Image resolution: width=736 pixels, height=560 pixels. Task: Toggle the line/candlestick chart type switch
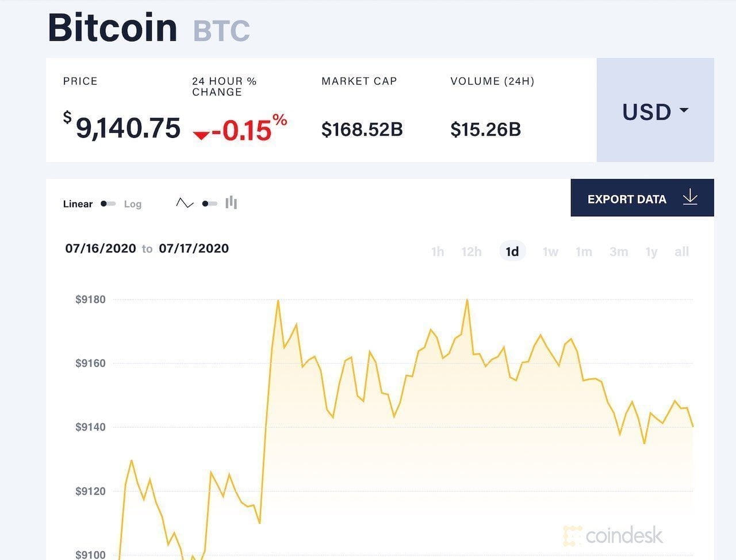coord(210,204)
